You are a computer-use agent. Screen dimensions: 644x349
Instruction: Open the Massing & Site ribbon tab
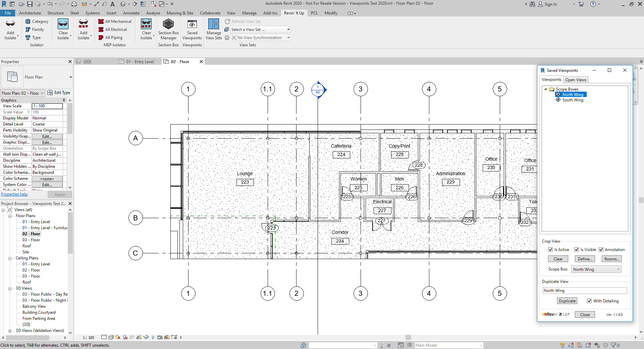[180, 13]
